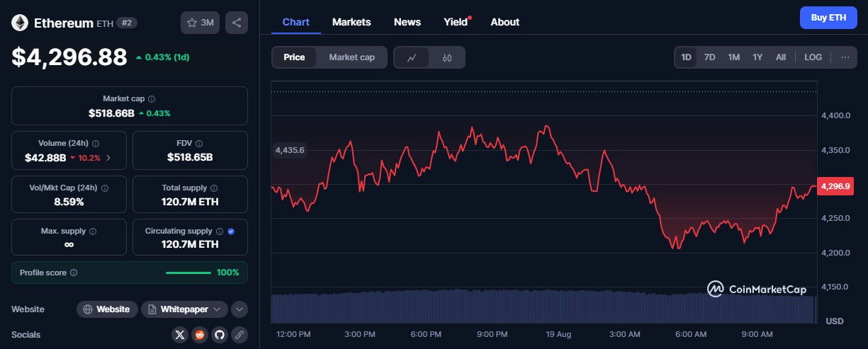Click the document icon in the Whitepaper button

pos(152,309)
